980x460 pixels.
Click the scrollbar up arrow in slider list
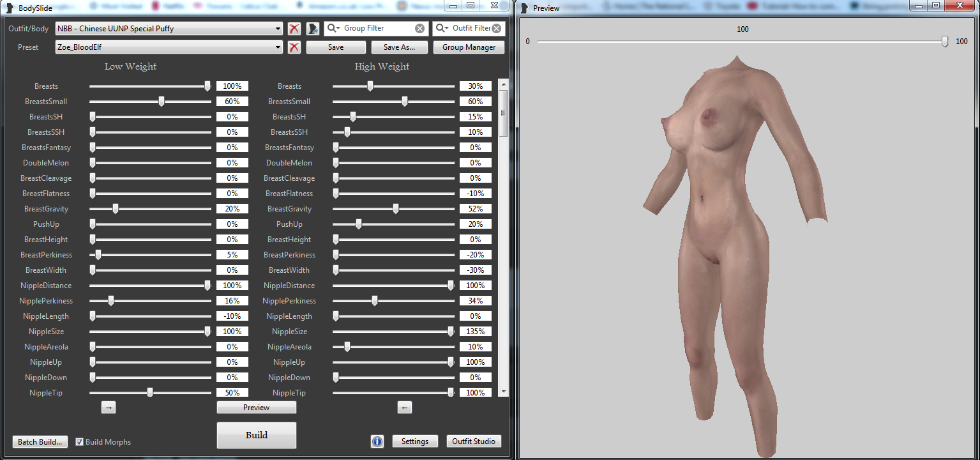(503, 84)
